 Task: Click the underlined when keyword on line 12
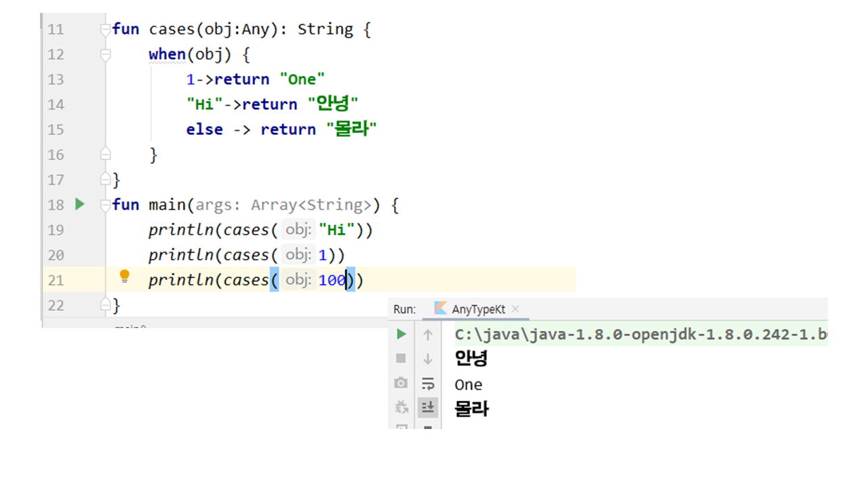[x=167, y=54]
